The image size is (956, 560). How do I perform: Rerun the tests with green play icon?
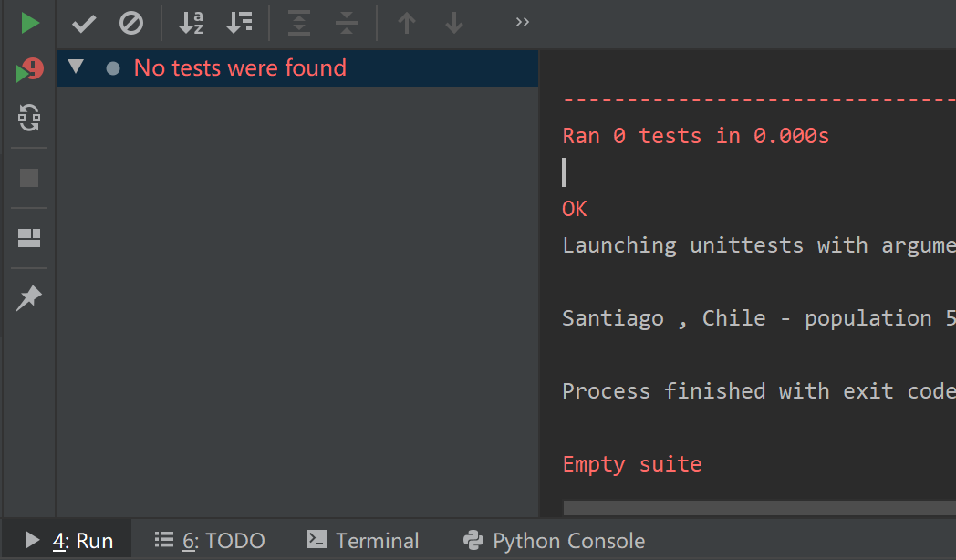tap(30, 23)
